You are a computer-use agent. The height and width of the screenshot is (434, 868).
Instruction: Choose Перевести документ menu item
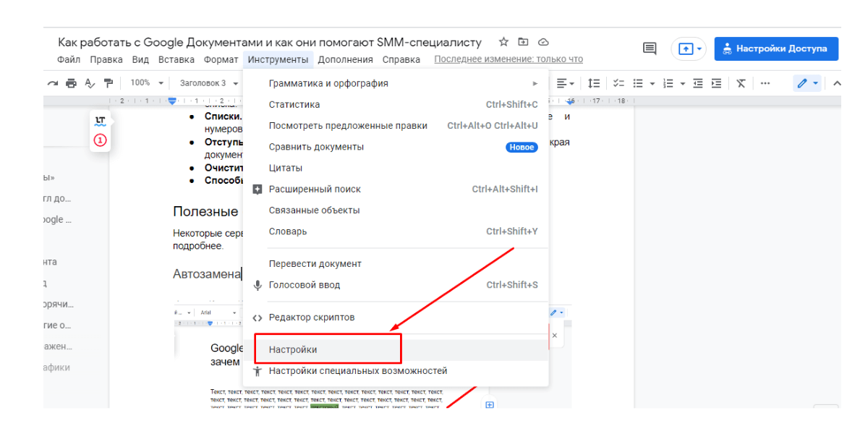[x=315, y=264]
